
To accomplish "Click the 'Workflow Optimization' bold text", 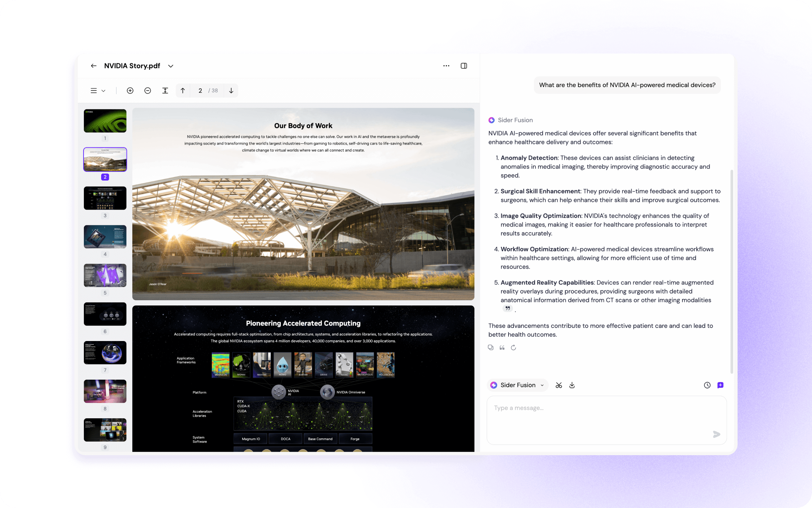I will point(535,249).
